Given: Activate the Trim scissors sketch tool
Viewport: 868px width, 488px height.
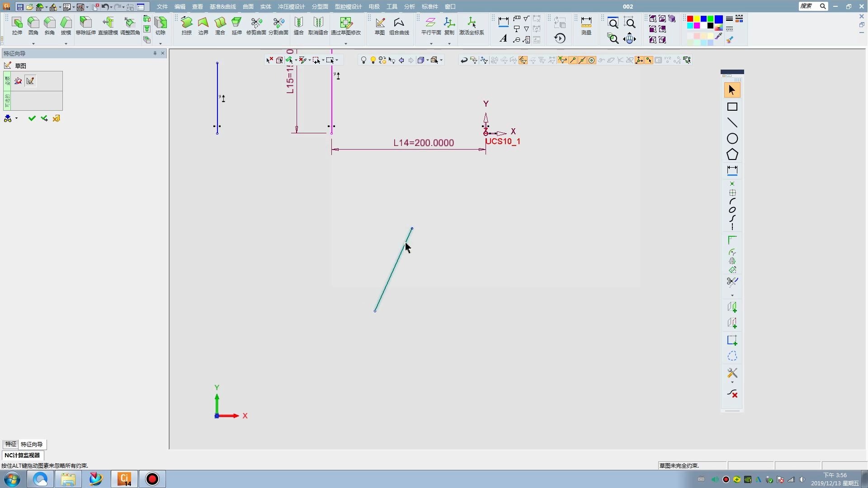Looking at the screenshot, I should tap(732, 282).
